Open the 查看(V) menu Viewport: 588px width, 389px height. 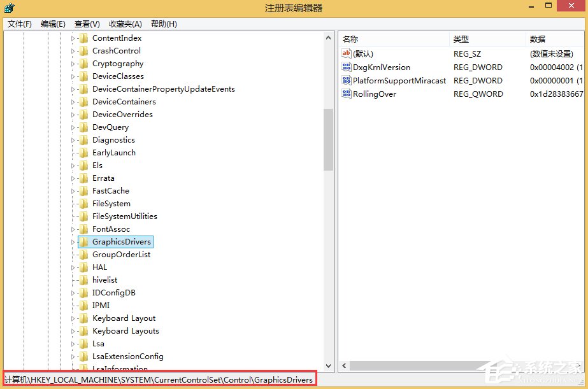(x=87, y=24)
